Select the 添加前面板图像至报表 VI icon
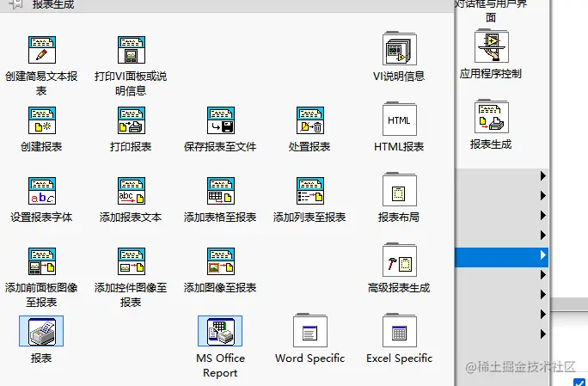This screenshot has height=386, width=588. click(42, 261)
